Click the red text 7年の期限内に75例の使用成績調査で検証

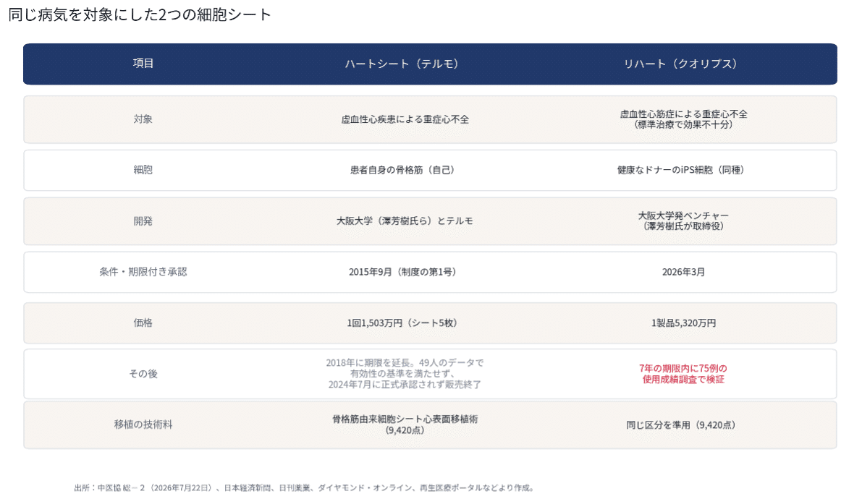(x=683, y=374)
